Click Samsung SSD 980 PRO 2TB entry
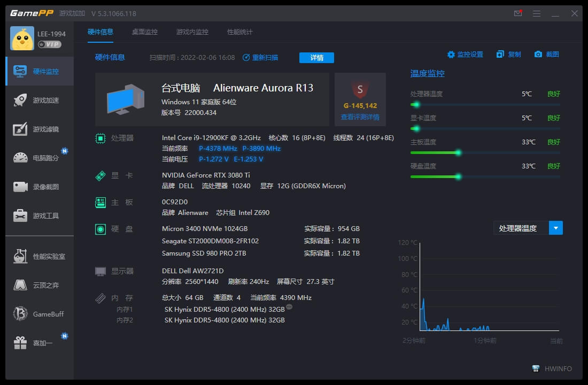This screenshot has width=588, height=385. pyautogui.click(x=204, y=253)
